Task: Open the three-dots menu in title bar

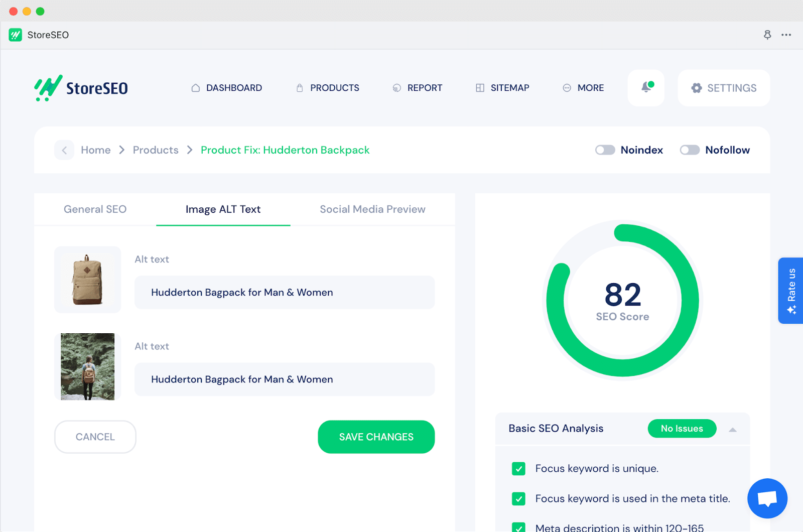Action: pos(786,35)
